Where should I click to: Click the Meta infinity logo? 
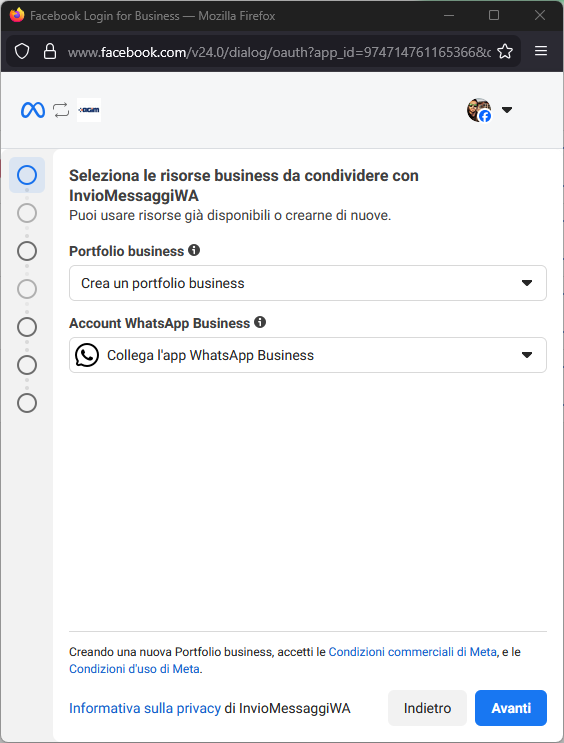(33, 110)
